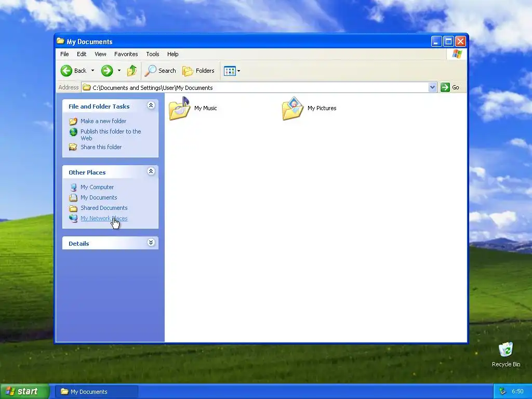Click the My Computer icon in sidebar
The width and height of the screenshot is (532, 399).
pos(73,187)
